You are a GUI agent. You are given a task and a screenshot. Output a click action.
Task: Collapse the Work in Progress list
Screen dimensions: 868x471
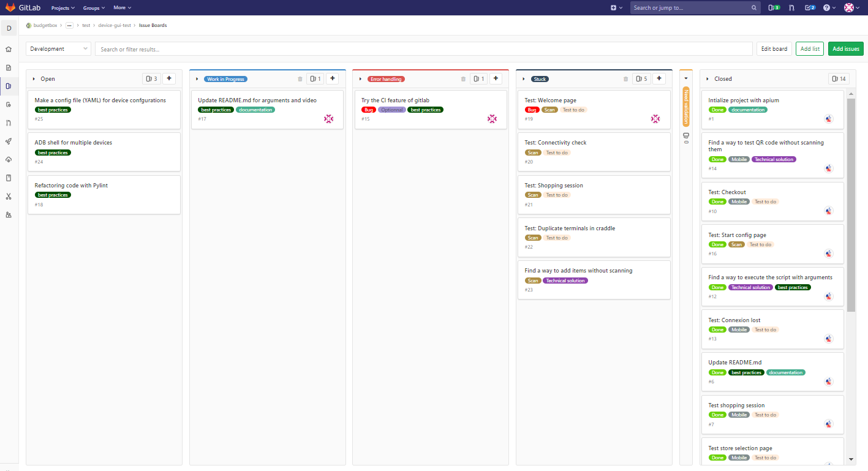(197, 79)
